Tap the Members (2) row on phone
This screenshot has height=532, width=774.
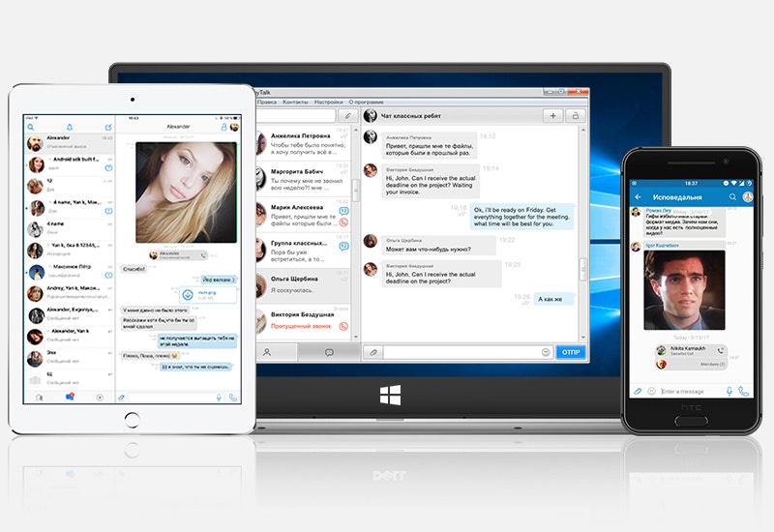(x=691, y=365)
